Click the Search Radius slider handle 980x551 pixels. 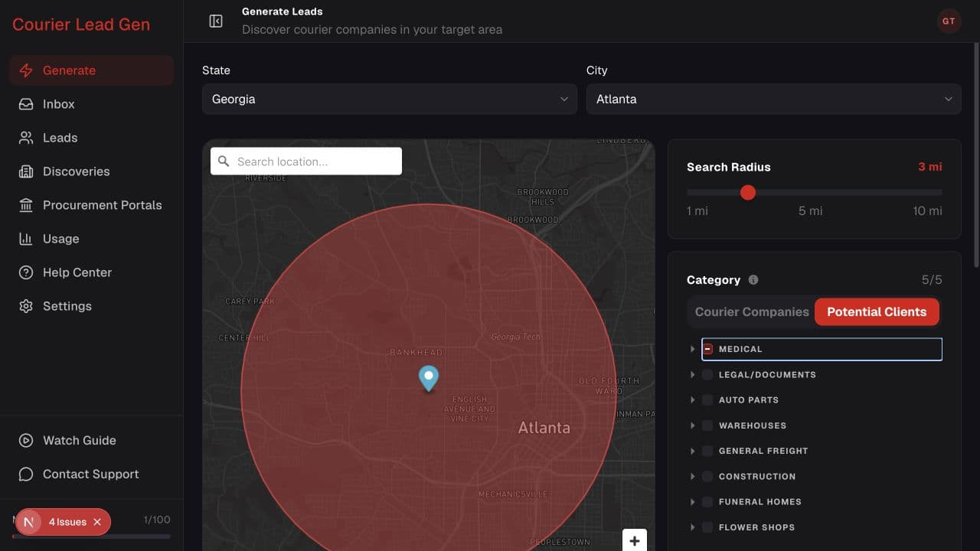point(748,193)
